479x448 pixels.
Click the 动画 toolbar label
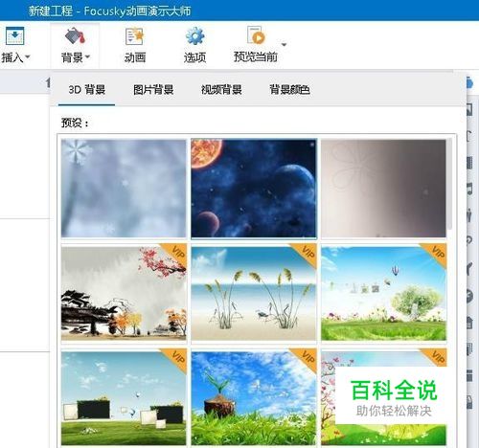tap(135, 57)
